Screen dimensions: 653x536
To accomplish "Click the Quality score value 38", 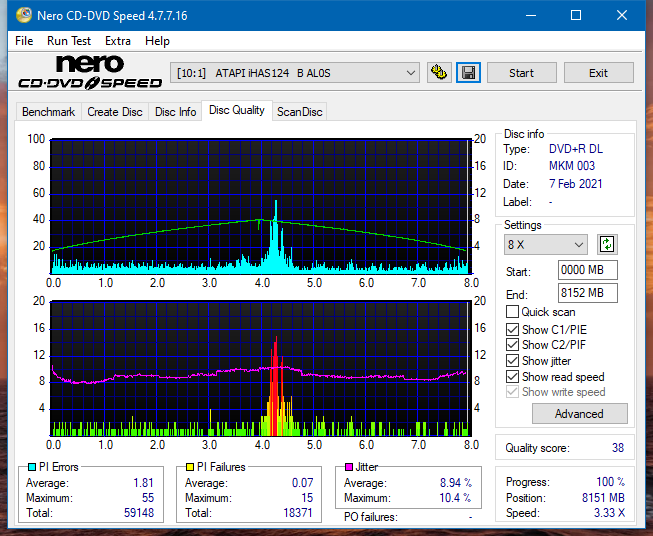I will 618,448.
